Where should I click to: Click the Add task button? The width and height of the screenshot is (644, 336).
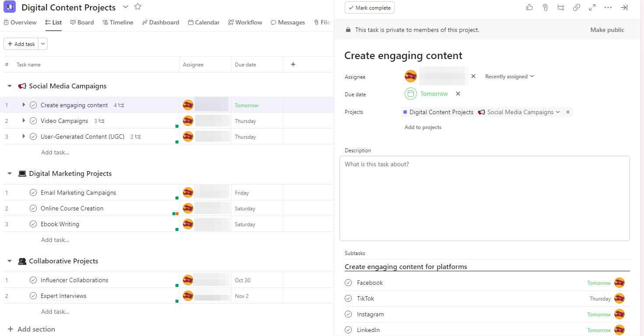(x=21, y=44)
